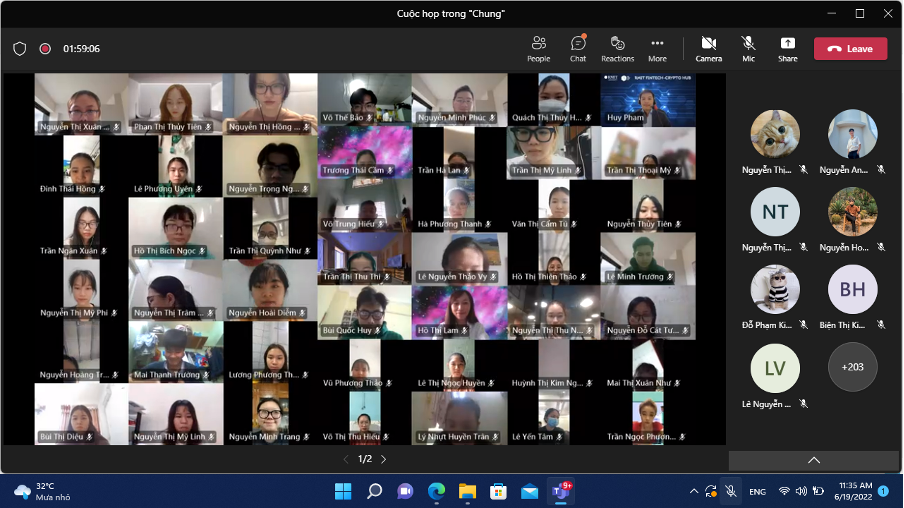Go to previous video page
904x508 pixels.
tap(347, 459)
